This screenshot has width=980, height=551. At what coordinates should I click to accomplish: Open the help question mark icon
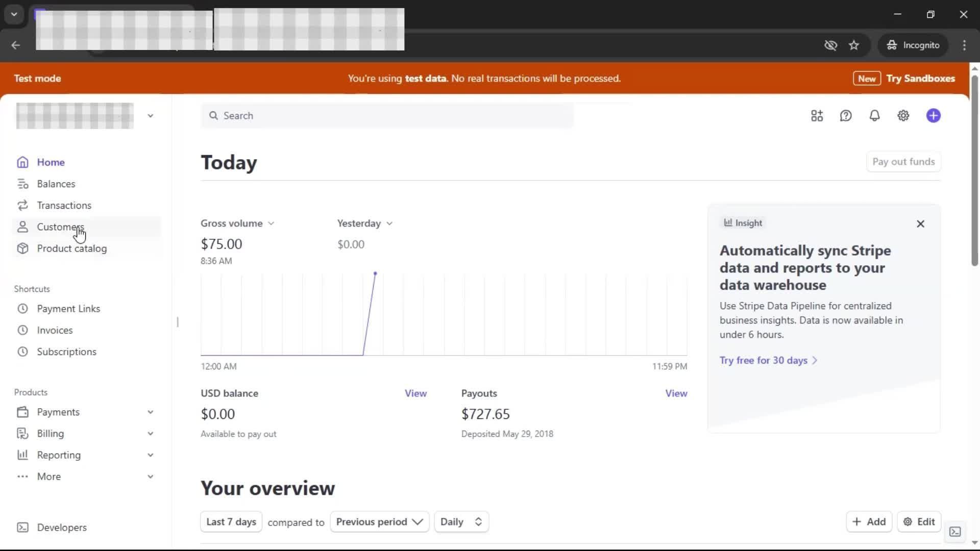[x=846, y=116]
